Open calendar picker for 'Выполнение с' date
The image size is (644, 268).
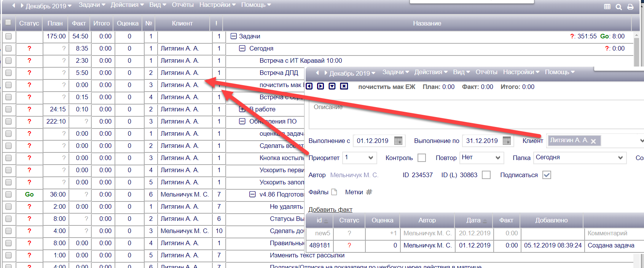tap(398, 141)
